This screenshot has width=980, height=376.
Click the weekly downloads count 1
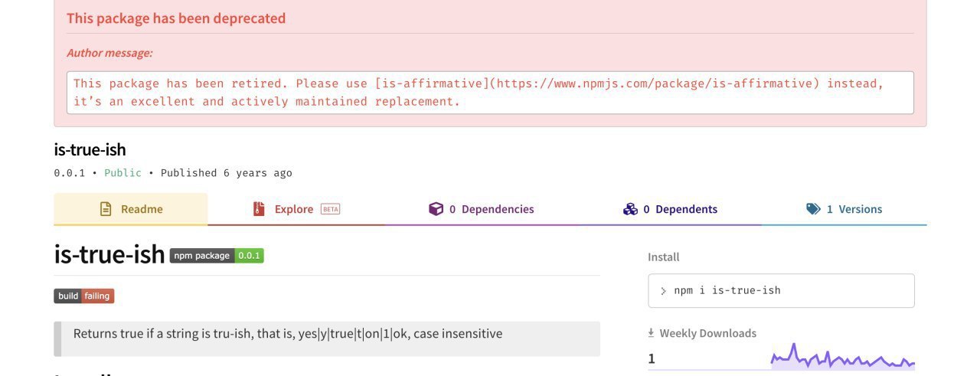pyautogui.click(x=652, y=358)
